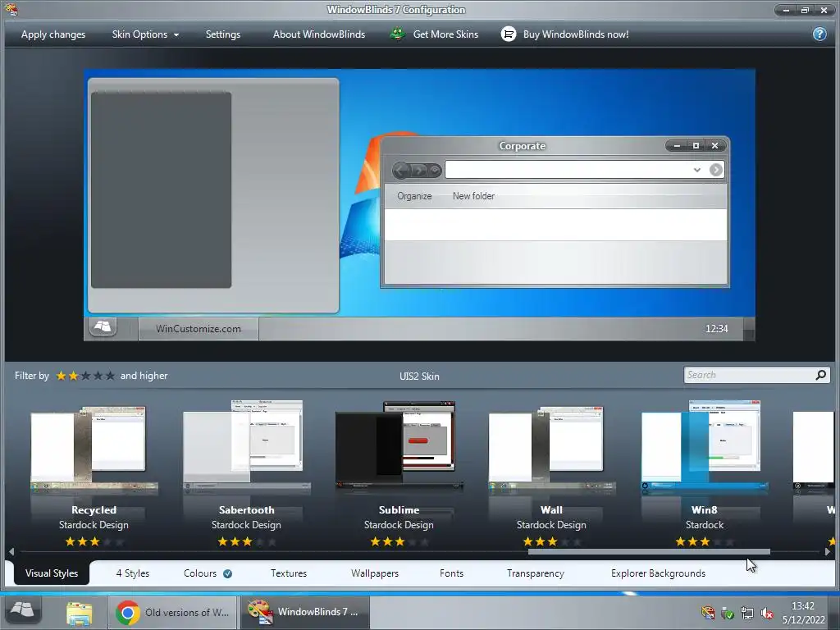Select the Win8 skin thumbnail
The image size is (840, 630).
click(705, 445)
